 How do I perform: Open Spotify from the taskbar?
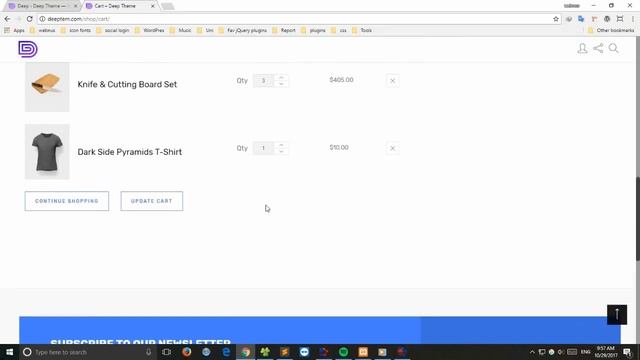(343, 352)
